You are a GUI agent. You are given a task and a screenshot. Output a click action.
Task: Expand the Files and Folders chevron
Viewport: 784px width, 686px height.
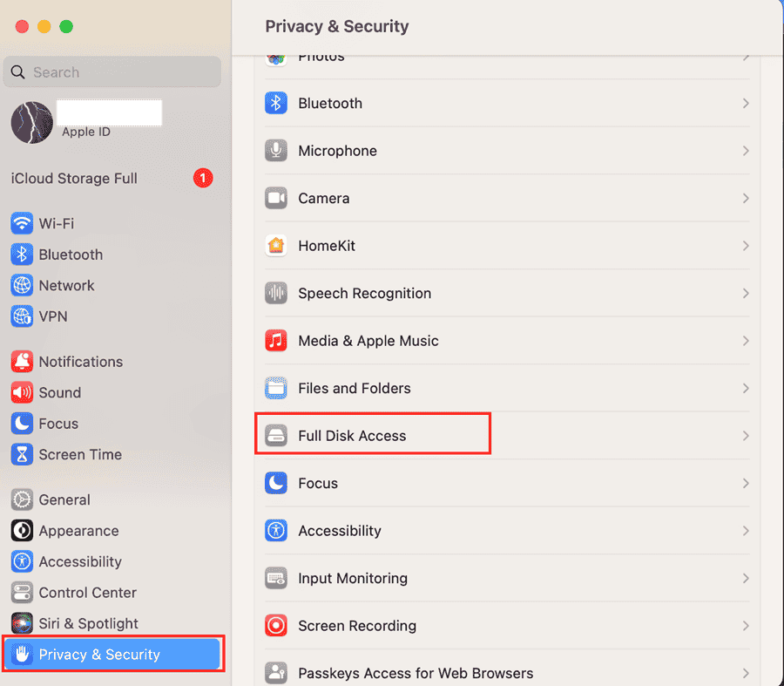pyautogui.click(x=746, y=389)
